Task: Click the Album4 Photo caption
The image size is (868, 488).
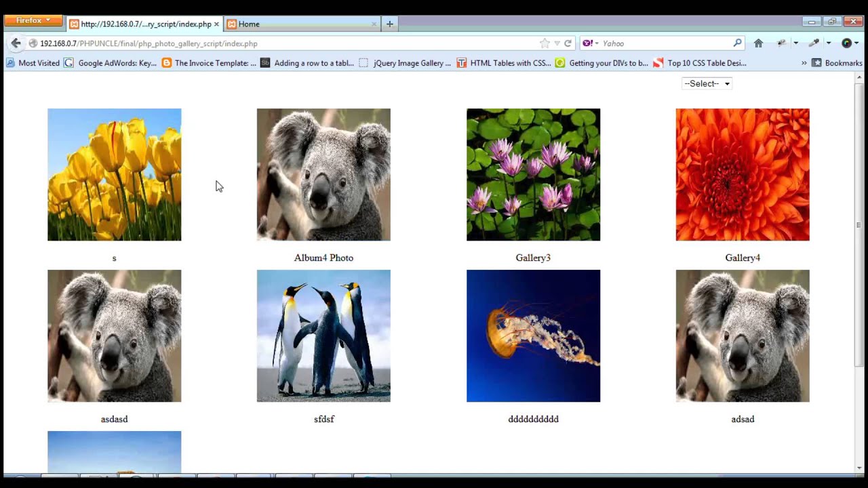Action: pos(323,258)
